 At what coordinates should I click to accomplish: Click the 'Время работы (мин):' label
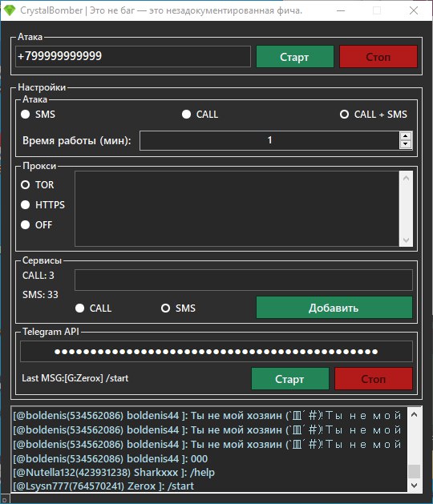coord(76,141)
